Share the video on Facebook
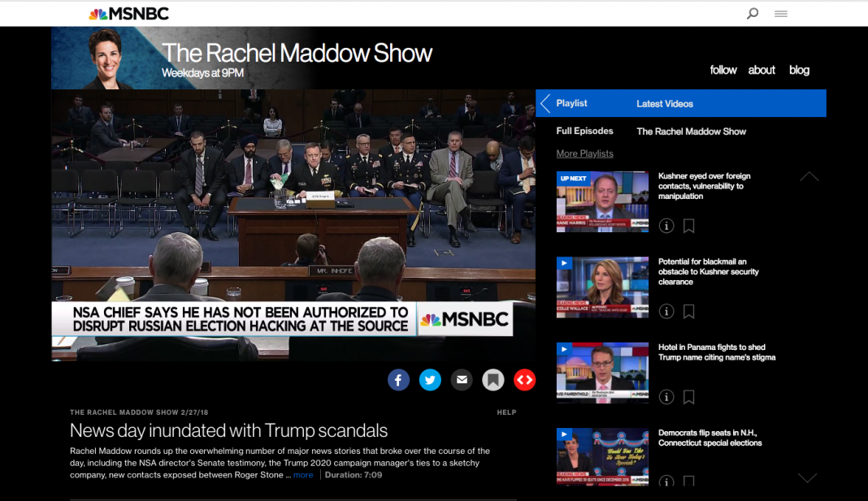This screenshot has height=501, width=868. pos(398,379)
